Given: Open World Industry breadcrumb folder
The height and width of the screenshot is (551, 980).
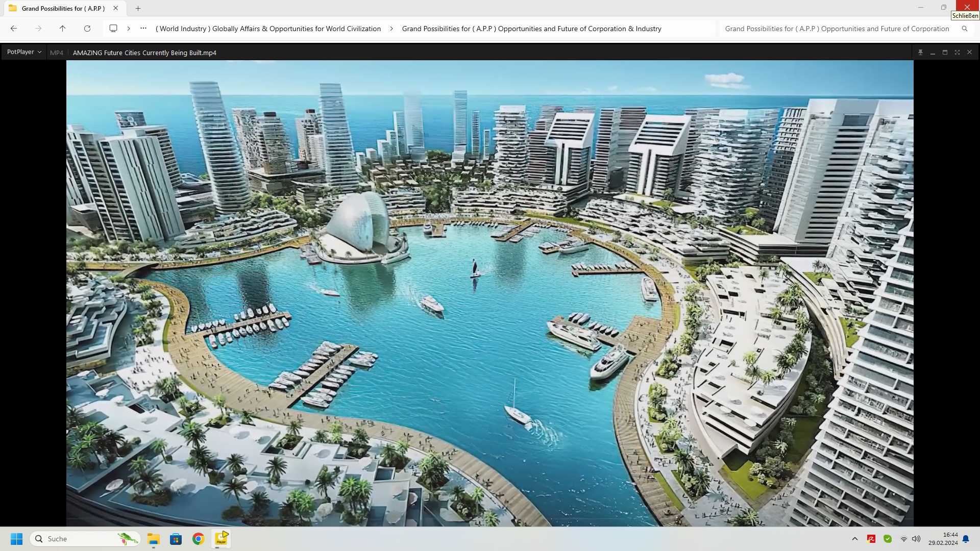Looking at the screenshot, I should (268, 29).
